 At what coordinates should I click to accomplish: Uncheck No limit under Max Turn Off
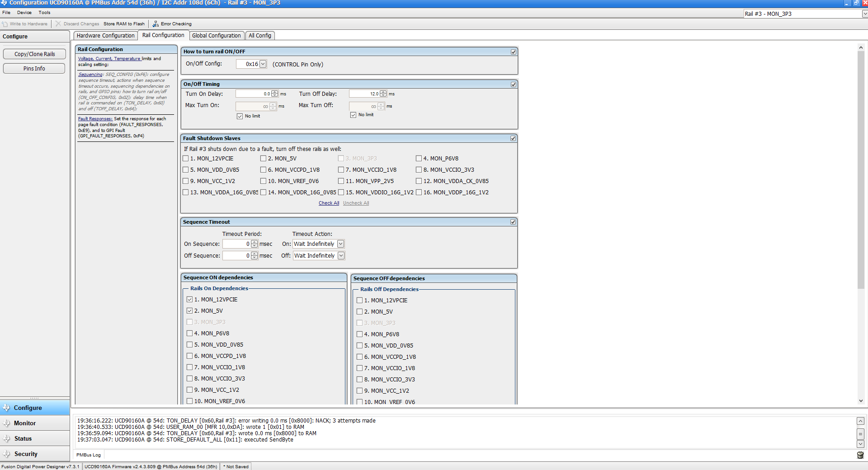pyautogui.click(x=353, y=115)
